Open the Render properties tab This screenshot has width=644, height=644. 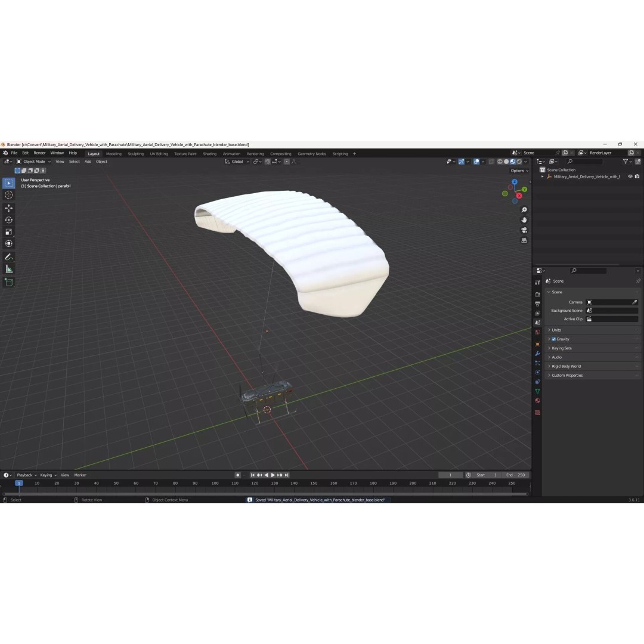537,295
